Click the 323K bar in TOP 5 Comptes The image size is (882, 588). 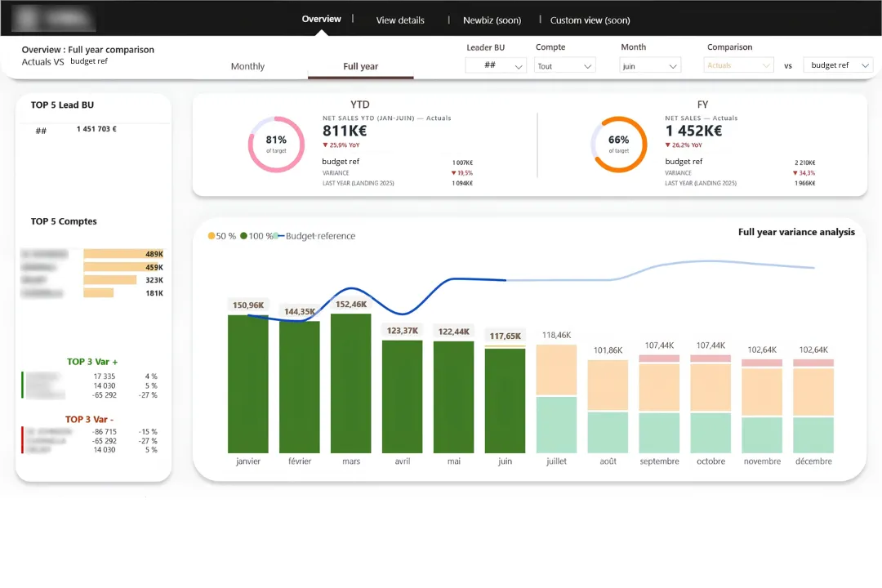[110, 279]
